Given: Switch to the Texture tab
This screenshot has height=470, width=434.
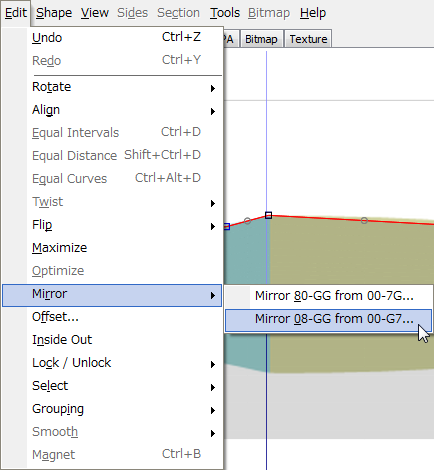Looking at the screenshot, I should point(308,39).
